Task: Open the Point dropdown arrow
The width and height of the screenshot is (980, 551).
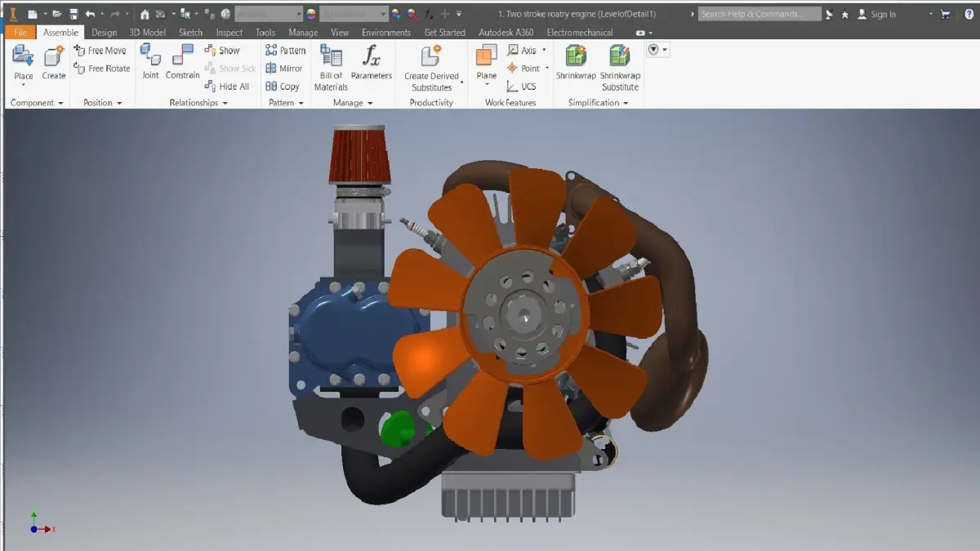Action: click(x=547, y=69)
